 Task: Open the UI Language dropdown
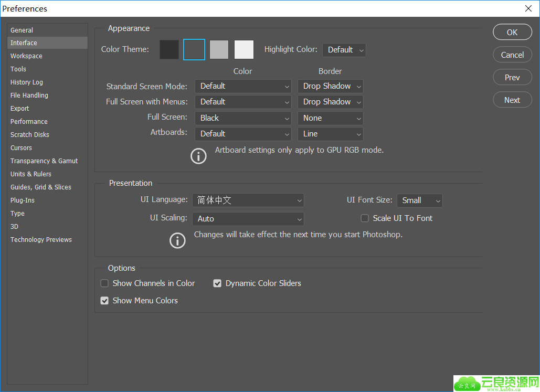pos(248,200)
